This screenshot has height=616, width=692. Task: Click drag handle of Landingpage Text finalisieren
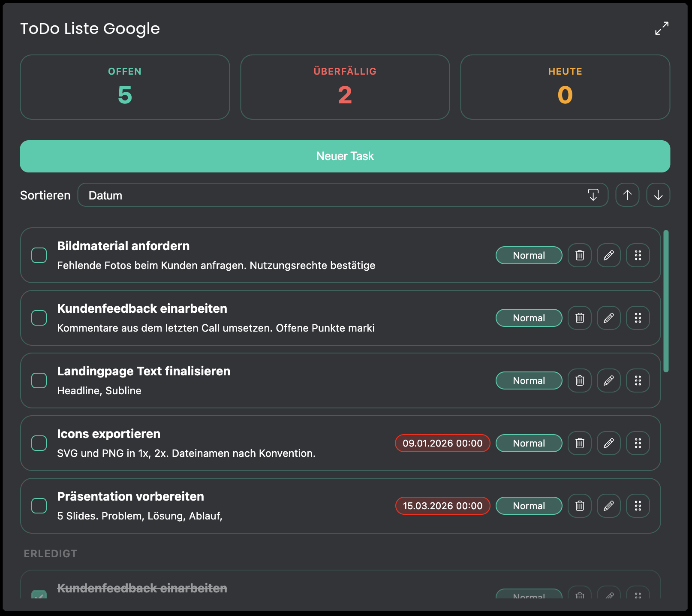638,380
